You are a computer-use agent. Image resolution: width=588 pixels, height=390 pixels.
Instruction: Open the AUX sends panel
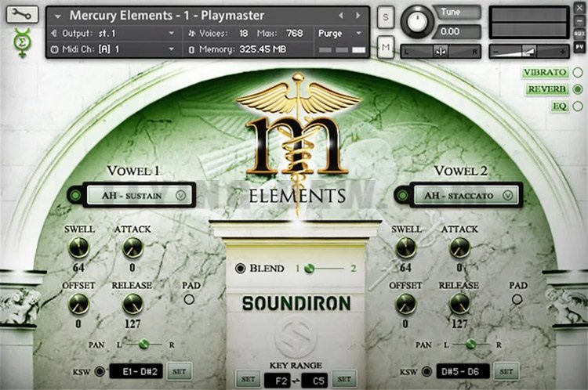579,34
